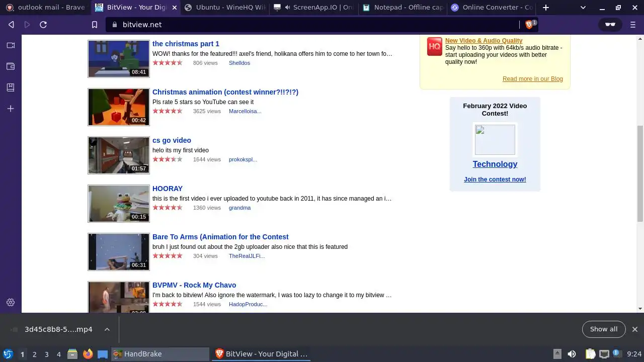Click the upward arrow tray icon
This screenshot has width=644, height=362.
tap(557, 354)
